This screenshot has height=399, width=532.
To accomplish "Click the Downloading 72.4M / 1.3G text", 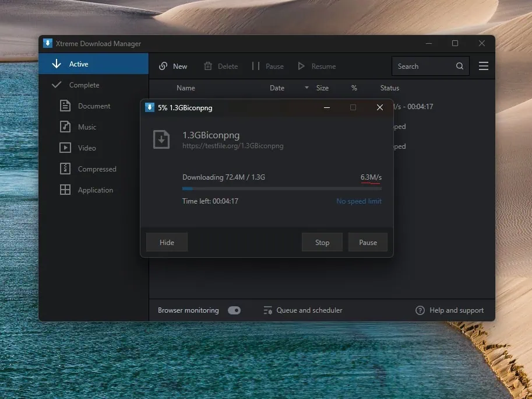I will coord(224,177).
